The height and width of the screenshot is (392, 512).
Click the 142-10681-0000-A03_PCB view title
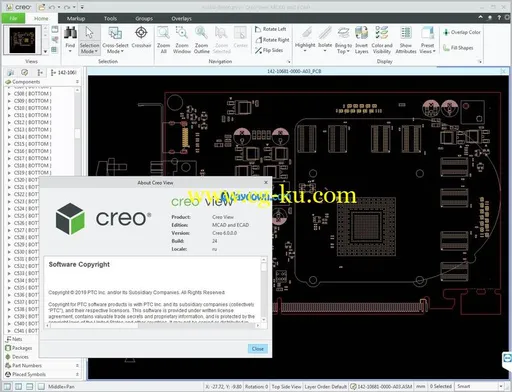tap(294, 71)
